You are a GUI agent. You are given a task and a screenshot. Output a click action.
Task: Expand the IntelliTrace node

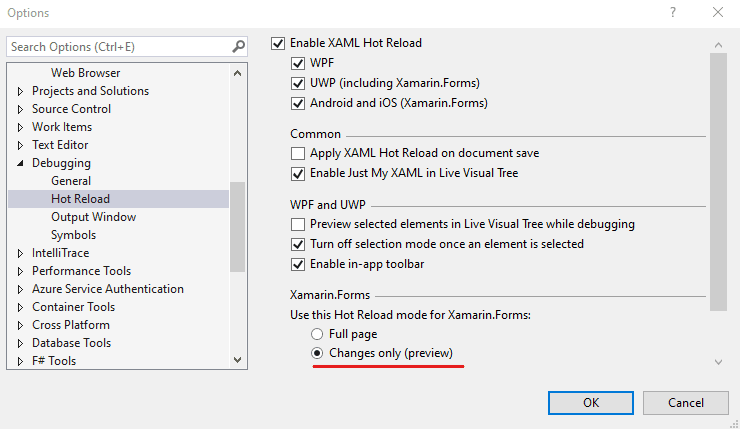[20, 253]
